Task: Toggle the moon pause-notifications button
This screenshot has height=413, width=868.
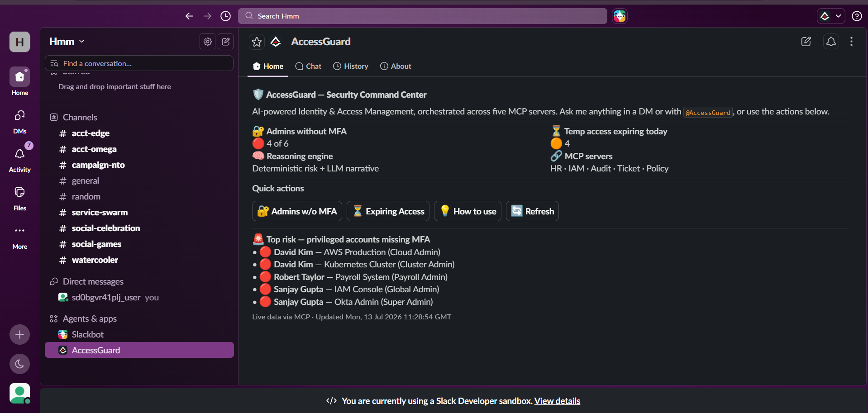Action: click(19, 364)
